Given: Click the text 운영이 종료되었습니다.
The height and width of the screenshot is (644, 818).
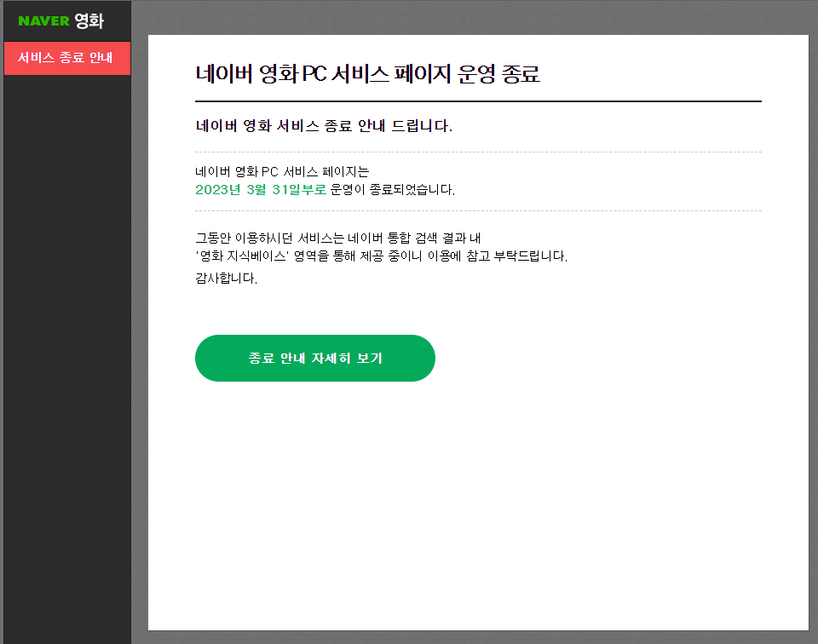Looking at the screenshot, I should (x=393, y=189).
